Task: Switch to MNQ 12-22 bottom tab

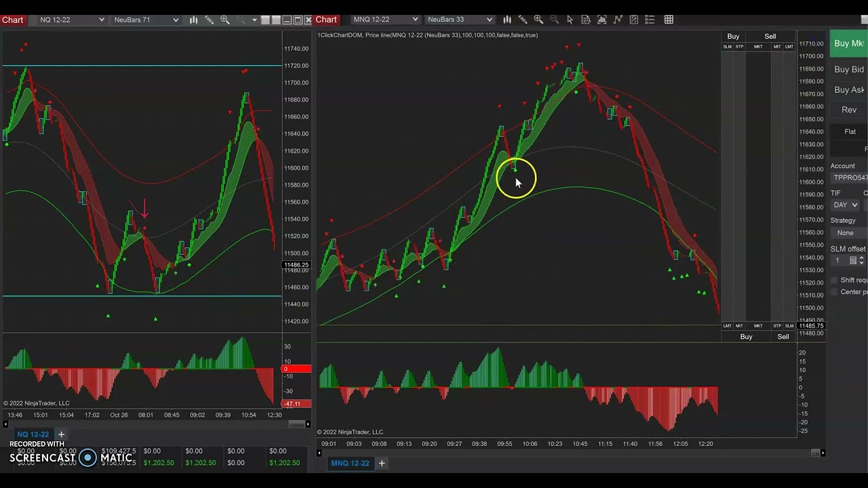Action: 350,463
